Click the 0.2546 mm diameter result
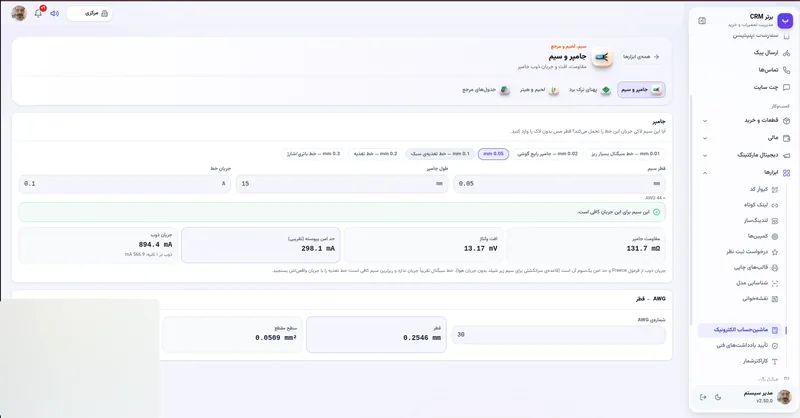Screen dimensions: 800x418 [376, 334]
